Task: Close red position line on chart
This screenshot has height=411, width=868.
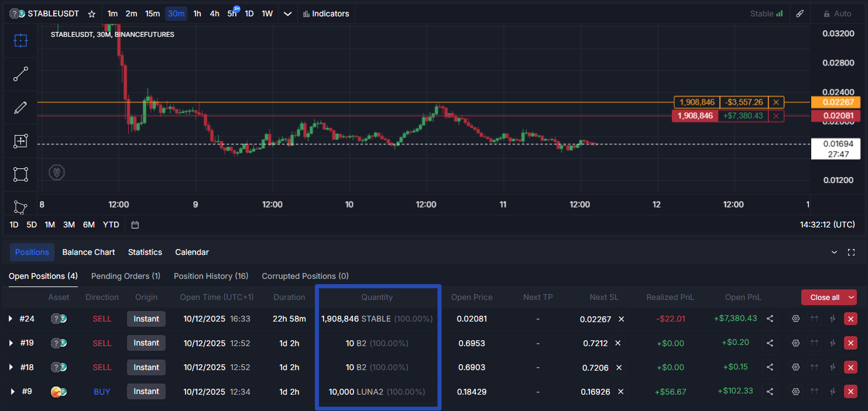Action: tap(776, 116)
